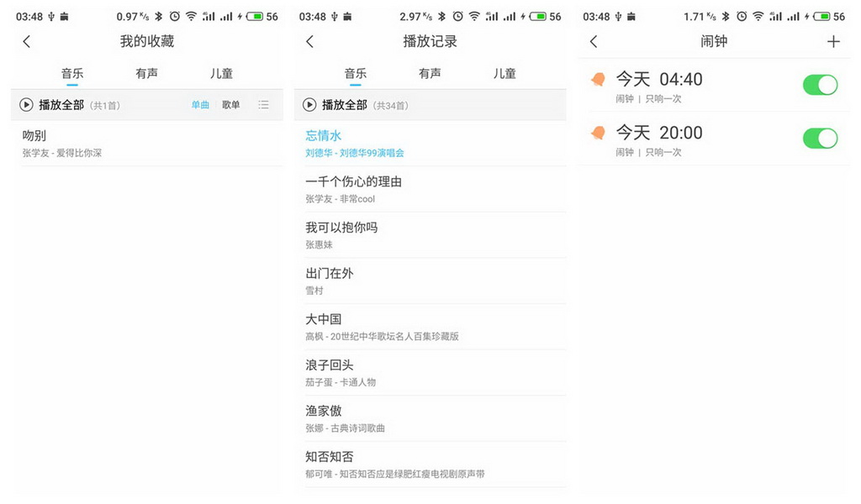Turn off the 20:00 alarm switch
The image size is (861, 504).
pyautogui.click(x=820, y=139)
